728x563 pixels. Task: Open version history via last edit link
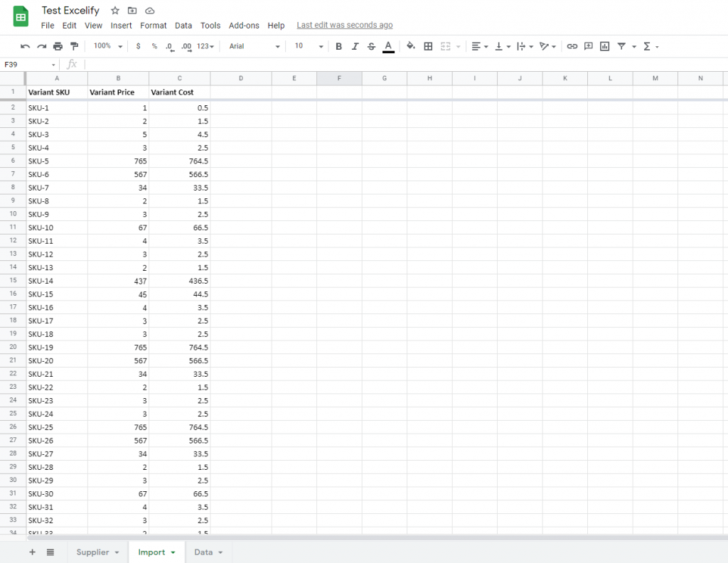coord(344,25)
